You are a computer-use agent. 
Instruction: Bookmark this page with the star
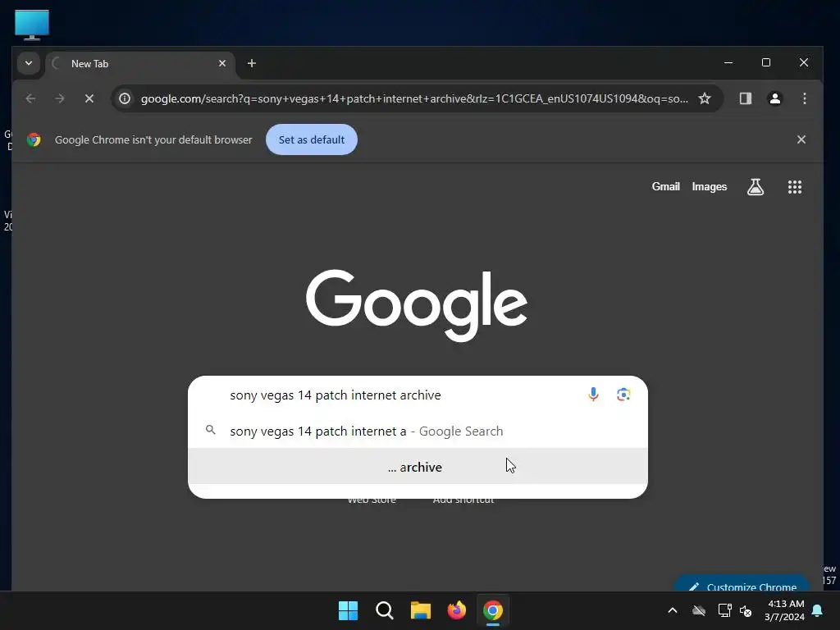(705, 98)
